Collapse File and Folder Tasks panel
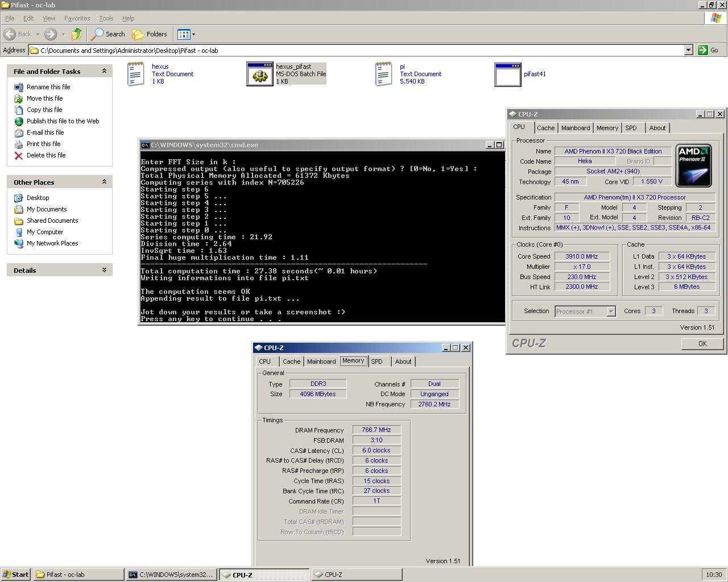Screen dimensions: 728x582 point(104,71)
